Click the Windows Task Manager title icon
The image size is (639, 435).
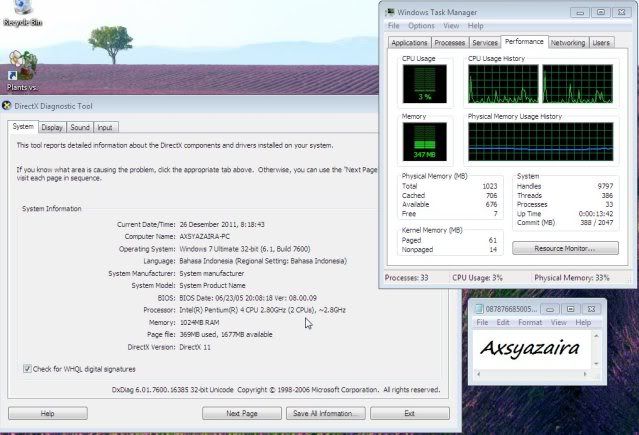pos(390,12)
